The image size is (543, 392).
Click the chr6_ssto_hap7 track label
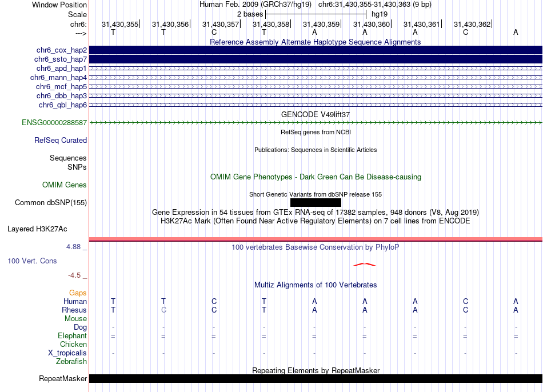click(61, 59)
